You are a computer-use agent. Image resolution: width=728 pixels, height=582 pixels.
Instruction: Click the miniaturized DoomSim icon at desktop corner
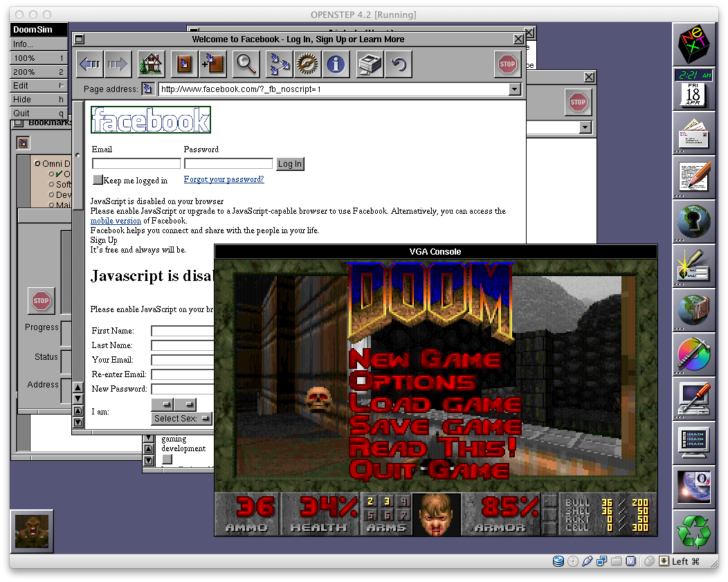[x=32, y=531]
